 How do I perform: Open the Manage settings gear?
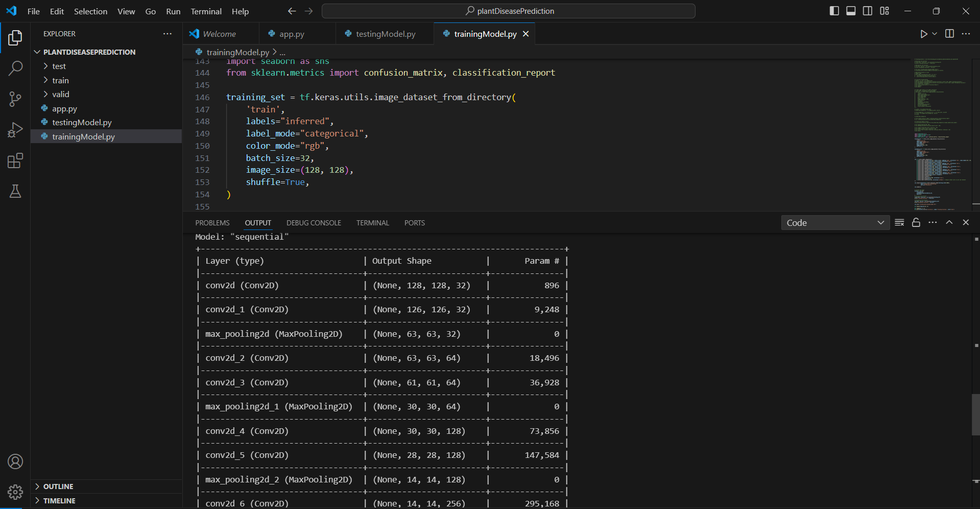15,492
